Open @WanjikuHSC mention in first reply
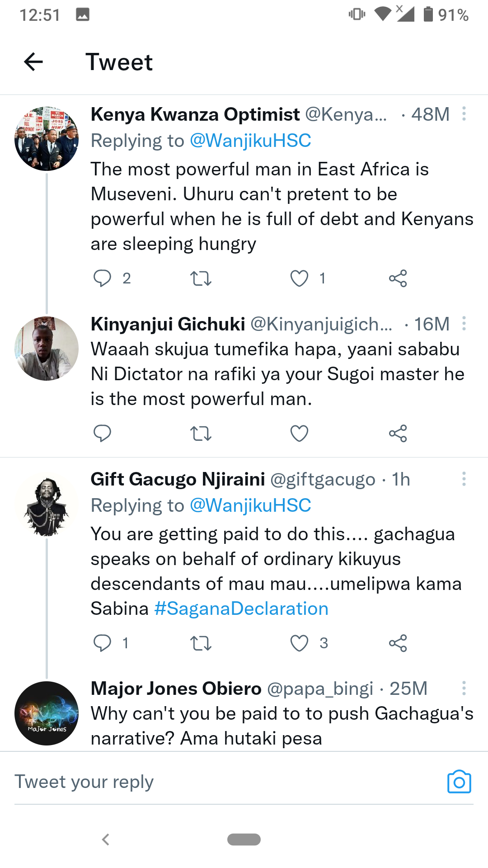Viewport: 488px width, 868px height. (250, 141)
